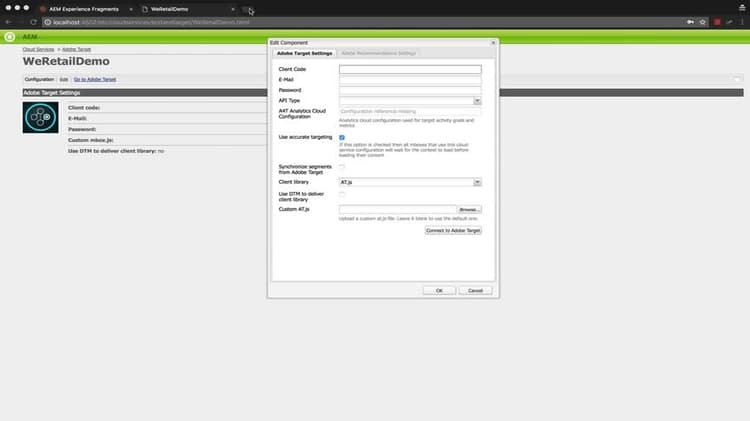Click the browser address bar URL
Screen dimensions: 750x421
[x=151, y=22]
